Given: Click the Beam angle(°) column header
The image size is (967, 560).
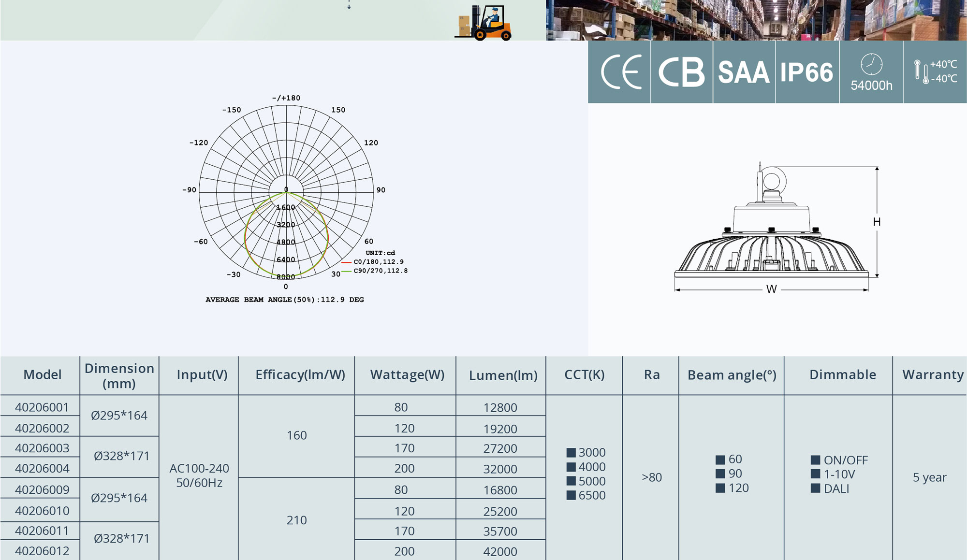Looking at the screenshot, I should 732,375.
